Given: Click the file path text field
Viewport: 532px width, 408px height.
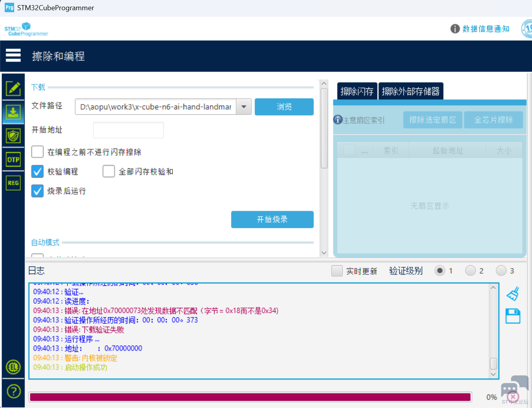Looking at the screenshot, I should 156,107.
